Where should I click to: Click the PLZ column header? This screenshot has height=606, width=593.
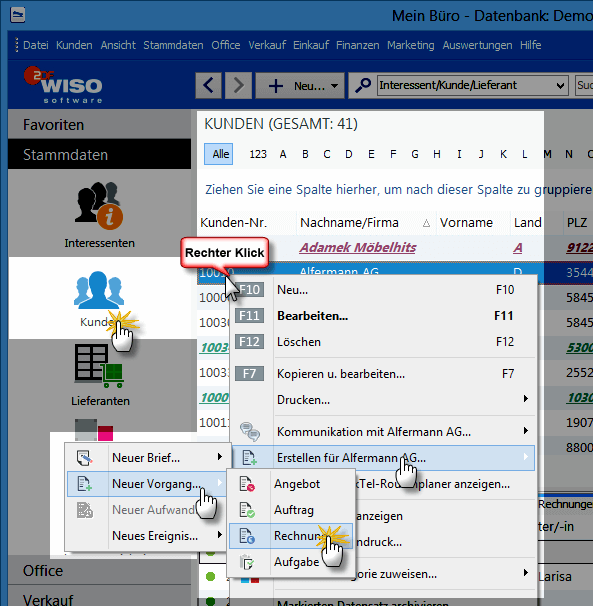pyautogui.click(x=577, y=223)
